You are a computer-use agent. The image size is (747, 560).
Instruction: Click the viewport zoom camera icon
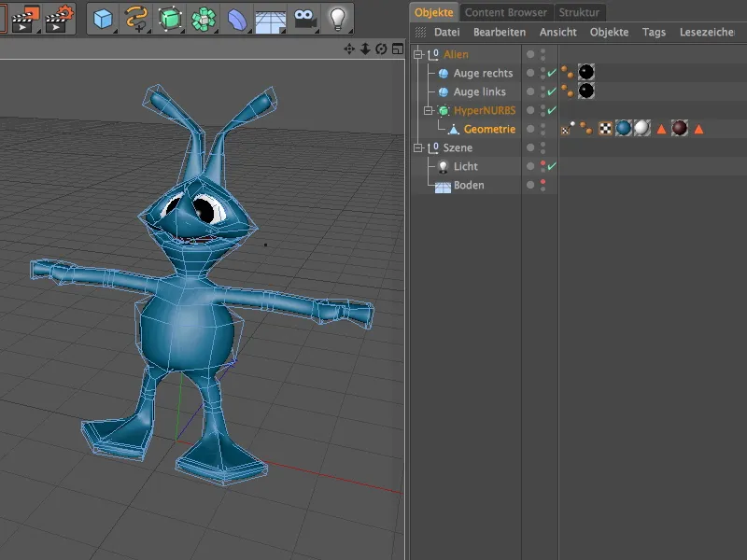tap(365, 49)
